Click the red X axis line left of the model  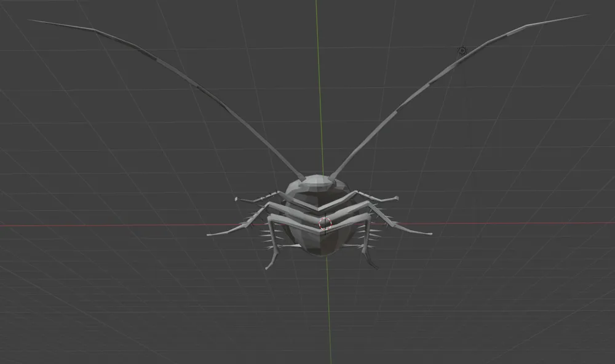[x=102, y=225]
